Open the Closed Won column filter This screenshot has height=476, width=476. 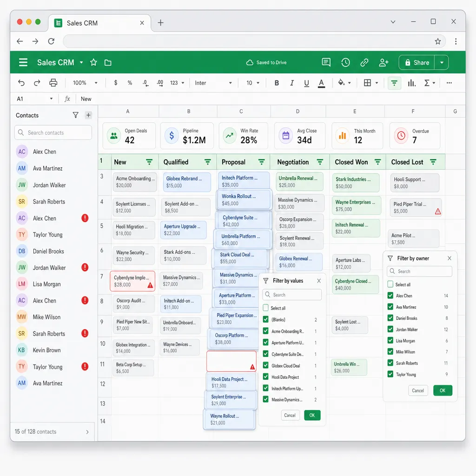(x=377, y=162)
